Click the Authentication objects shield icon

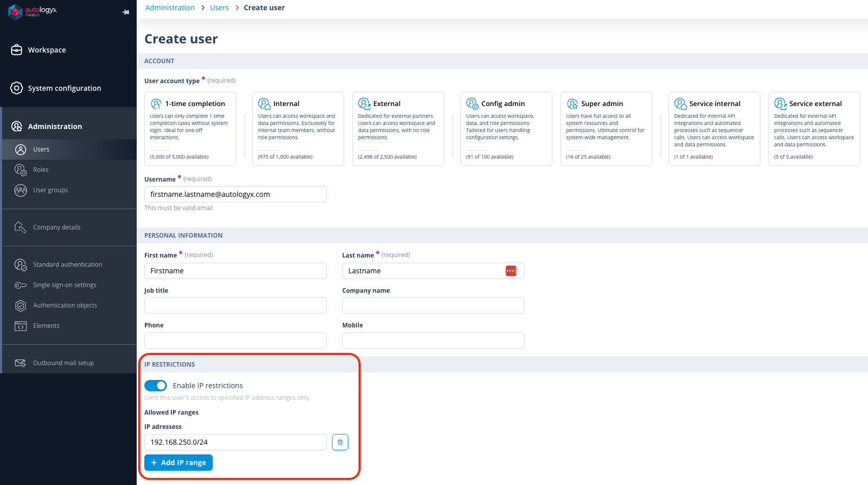(20, 305)
